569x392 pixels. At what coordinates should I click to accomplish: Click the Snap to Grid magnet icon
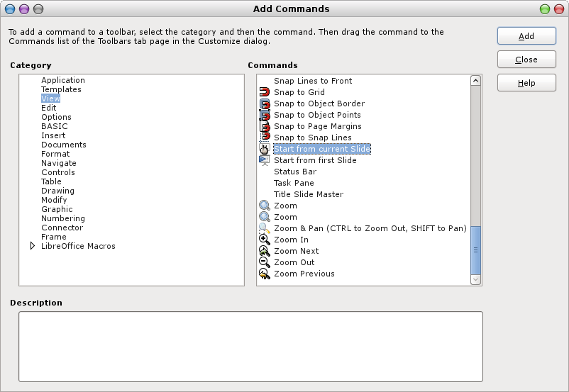coord(265,92)
